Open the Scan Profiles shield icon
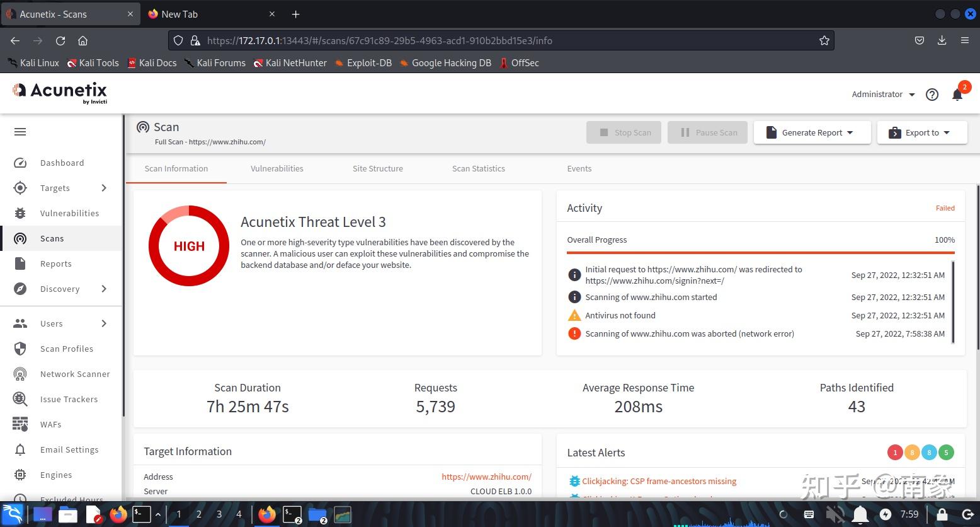The image size is (980, 527). (x=20, y=349)
